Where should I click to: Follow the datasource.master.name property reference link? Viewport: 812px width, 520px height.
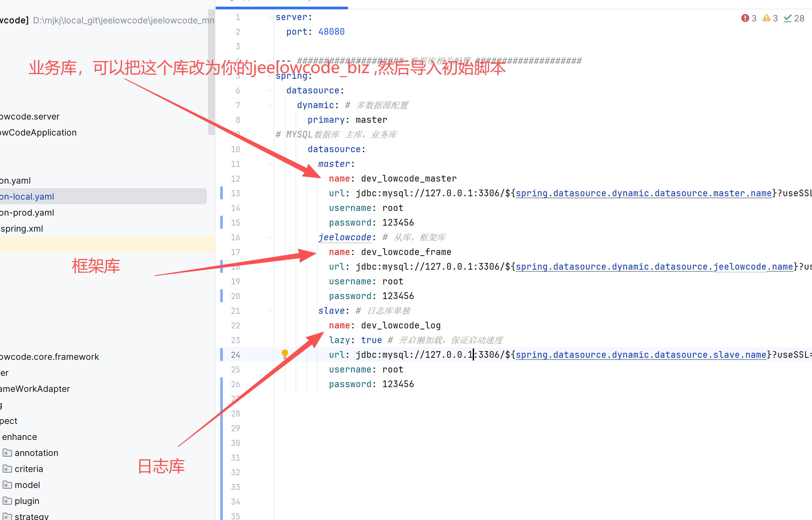pos(643,193)
